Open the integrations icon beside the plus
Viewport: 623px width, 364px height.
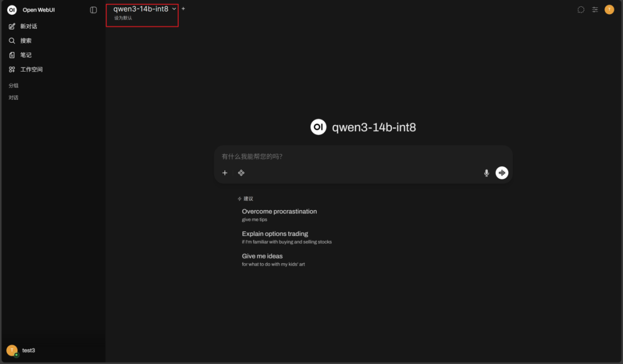pyautogui.click(x=241, y=172)
